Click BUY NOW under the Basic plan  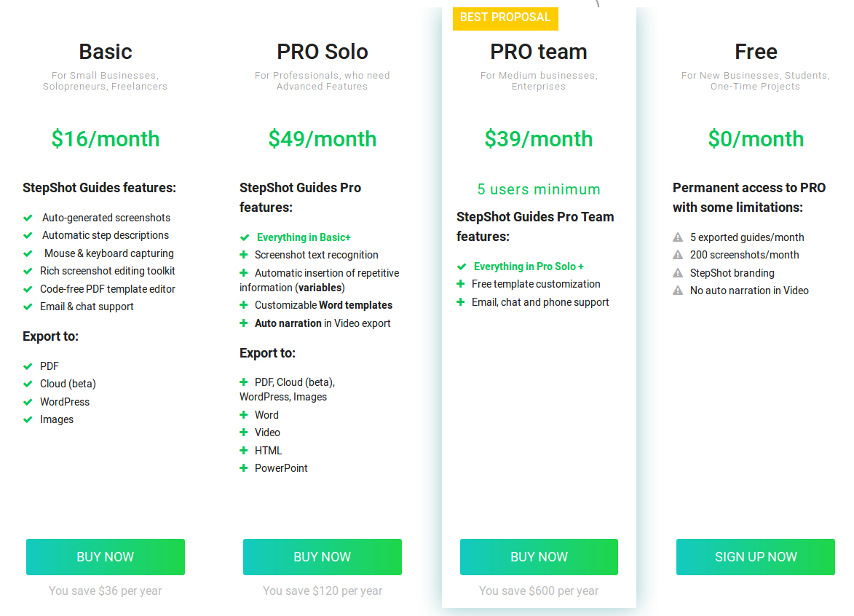click(x=105, y=556)
